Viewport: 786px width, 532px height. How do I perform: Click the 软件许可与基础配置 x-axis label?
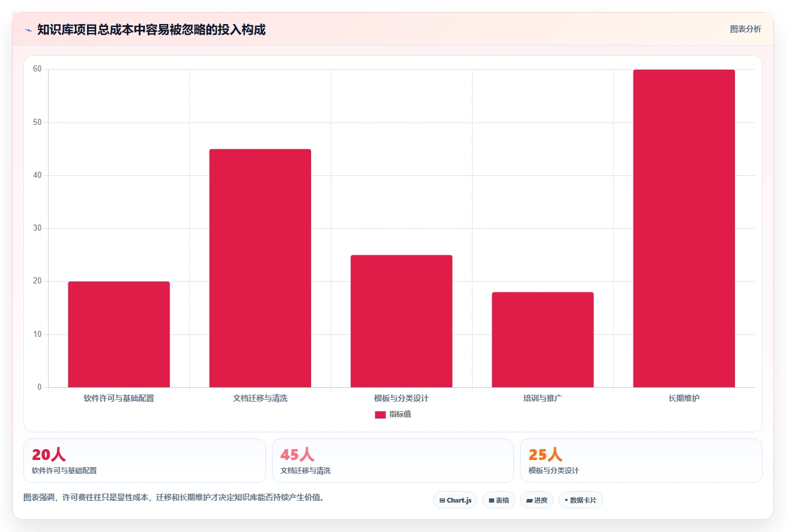click(119, 398)
